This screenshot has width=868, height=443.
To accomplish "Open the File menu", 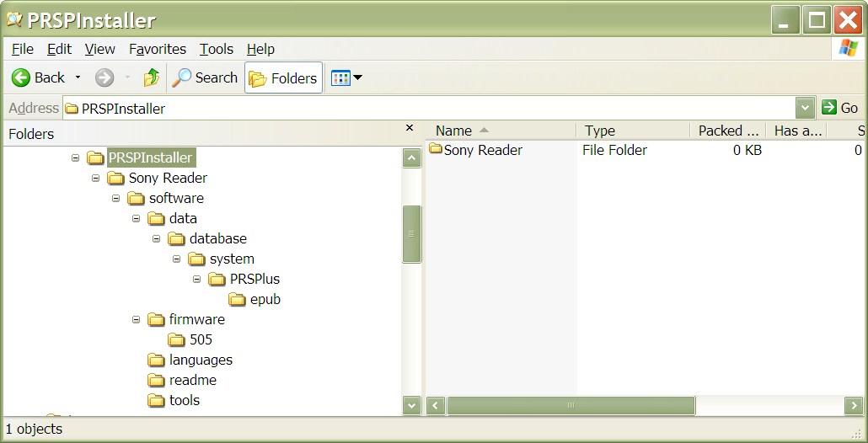I will coord(23,49).
